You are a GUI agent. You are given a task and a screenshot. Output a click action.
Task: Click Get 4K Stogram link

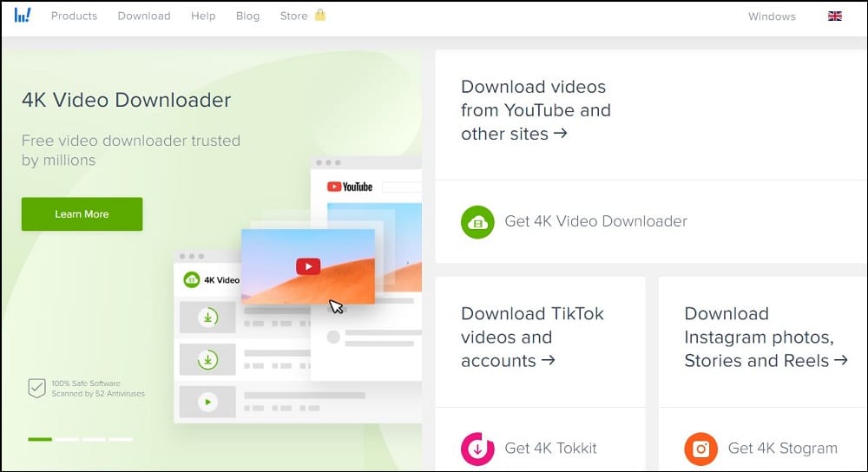pos(782,449)
